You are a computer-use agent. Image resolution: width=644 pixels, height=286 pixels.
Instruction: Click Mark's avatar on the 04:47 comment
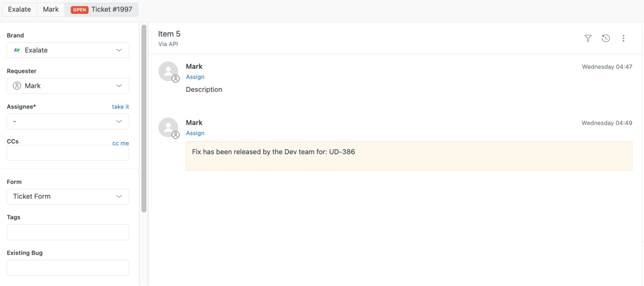coord(168,71)
